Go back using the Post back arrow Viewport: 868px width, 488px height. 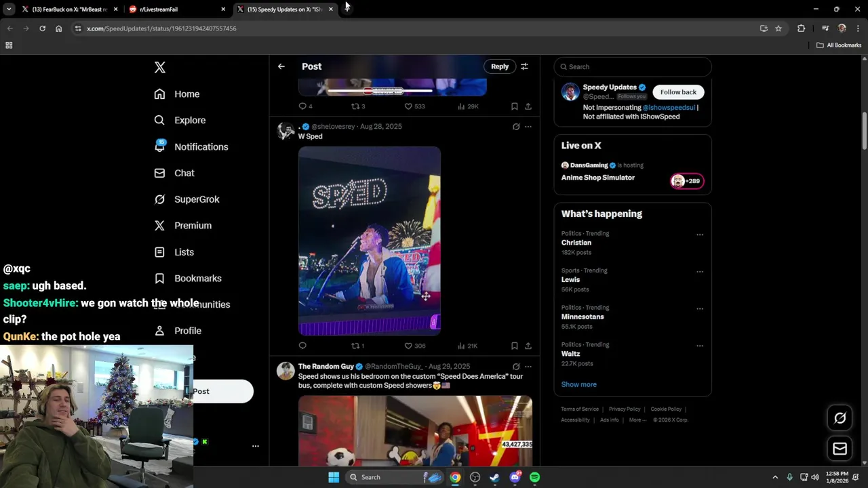tap(281, 66)
